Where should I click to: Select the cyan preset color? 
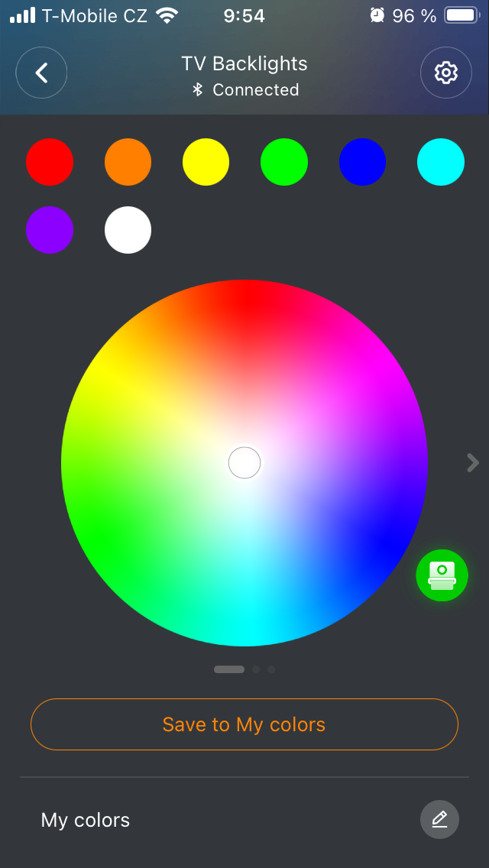pyautogui.click(x=441, y=162)
